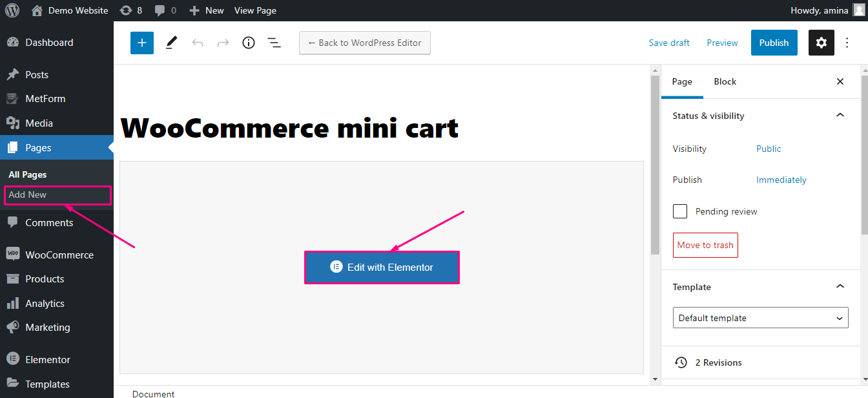Click the WooCommerce mini cart title
This screenshot has height=398, width=868.
coord(289,128)
